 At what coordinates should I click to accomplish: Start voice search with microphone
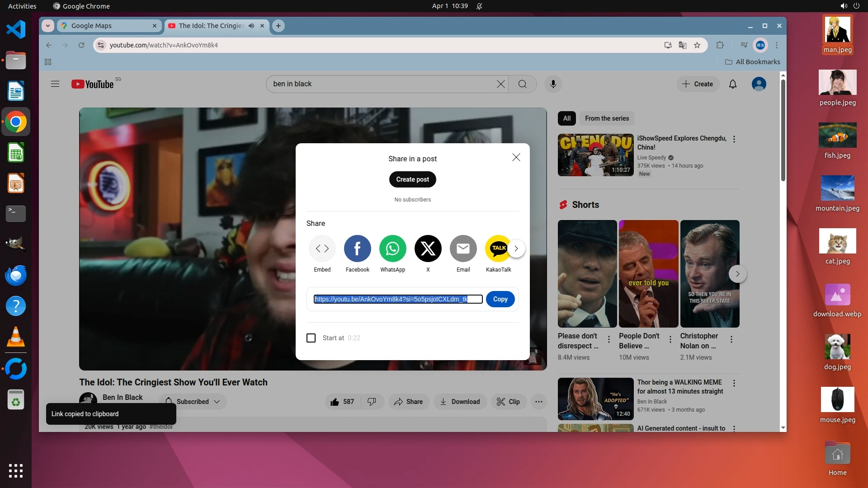pyautogui.click(x=553, y=84)
